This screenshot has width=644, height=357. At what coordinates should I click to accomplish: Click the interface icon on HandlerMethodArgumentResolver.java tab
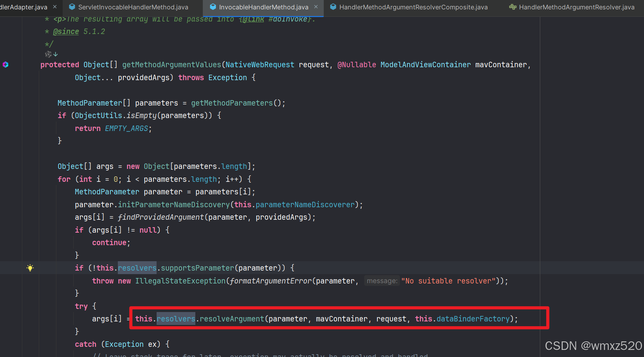pyautogui.click(x=512, y=7)
